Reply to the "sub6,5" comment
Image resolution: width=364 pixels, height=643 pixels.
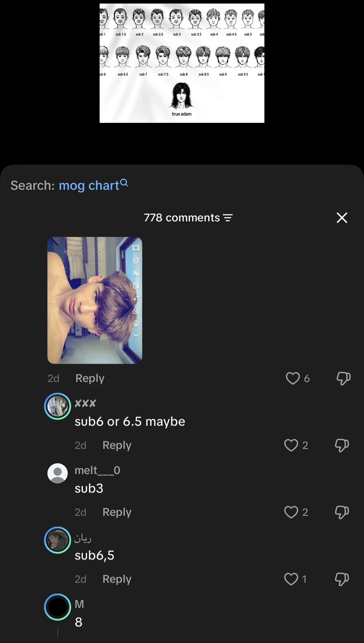[x=117, y=579]
